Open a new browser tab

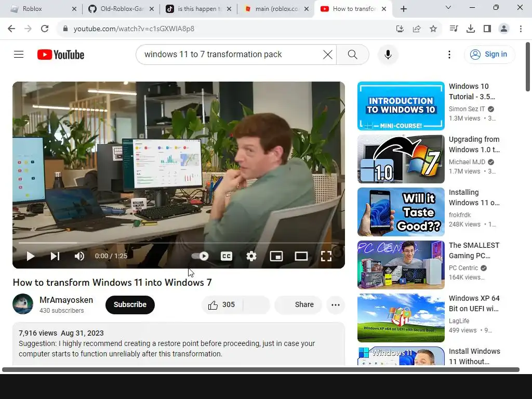pyautogui.click(x=403, y=9)
